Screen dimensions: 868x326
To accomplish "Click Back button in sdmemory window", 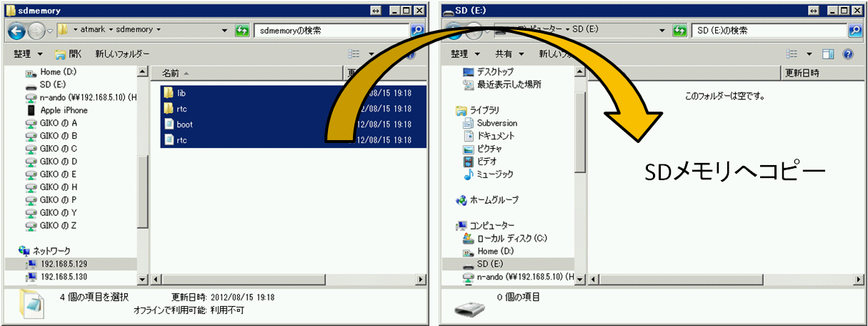I will coord(16,31).
